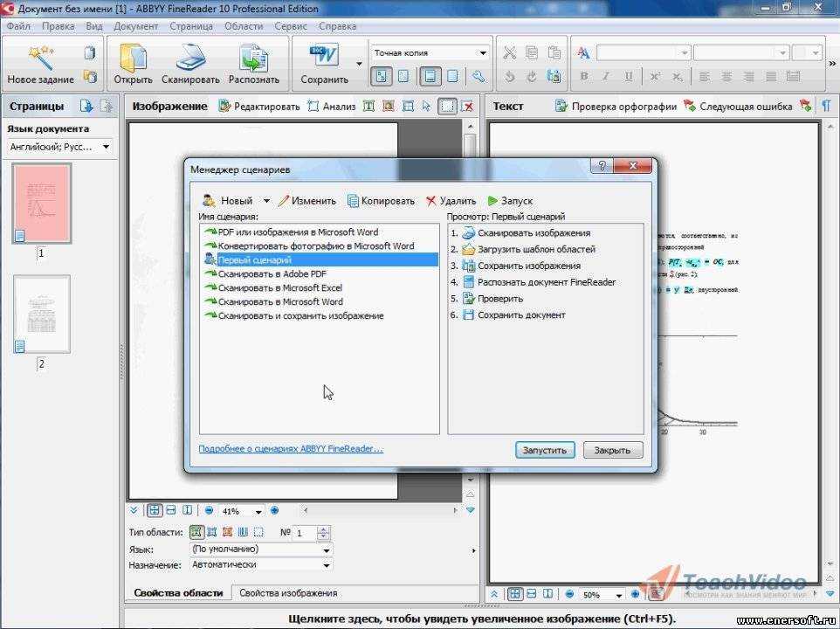Toggle the pilcrow formatting marks in Текст pane
Screen dimensions: 840x629
click(826, 106)
